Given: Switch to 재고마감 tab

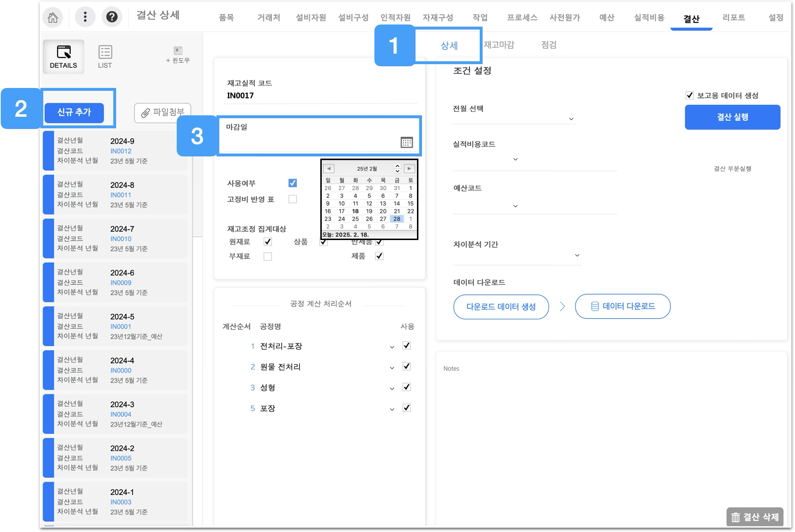Looking at the screenshot, I should tap(499, 45).
